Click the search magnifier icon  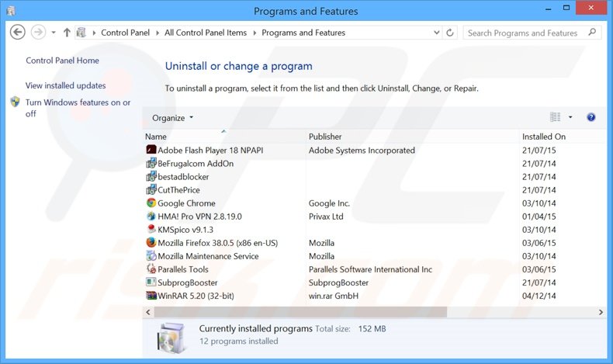pos(592,33)
